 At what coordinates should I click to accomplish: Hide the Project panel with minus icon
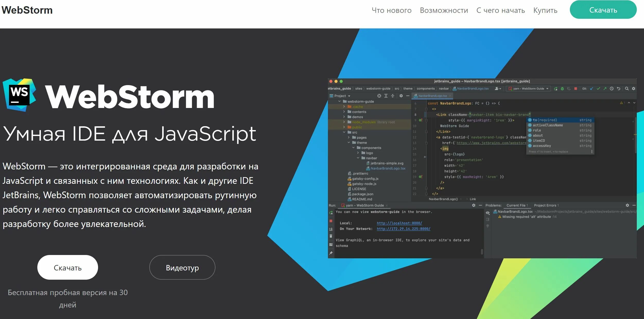(408, 96)
